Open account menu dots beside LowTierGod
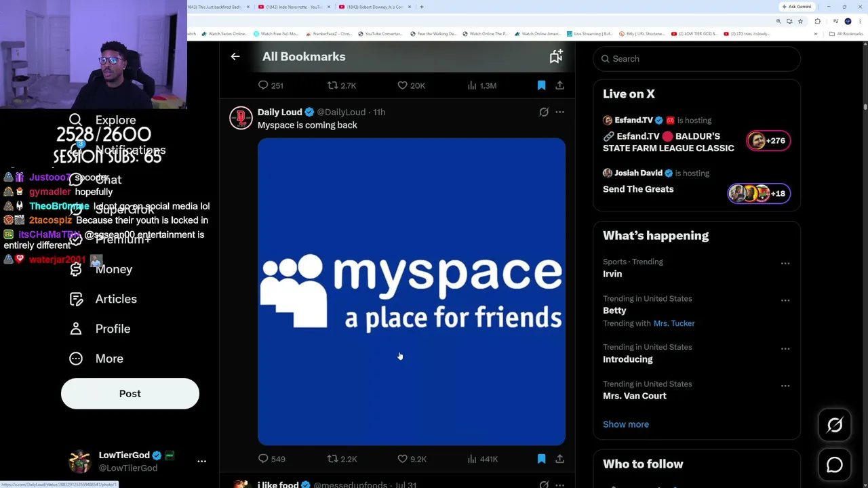 coord(201,461)
